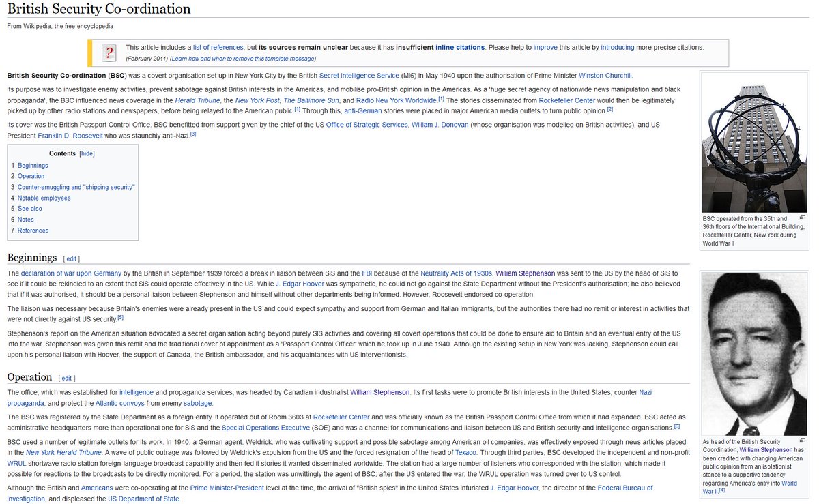Screen dimensions: 819x504
Task: Open the US Department of State link
Action: point(142,499)
